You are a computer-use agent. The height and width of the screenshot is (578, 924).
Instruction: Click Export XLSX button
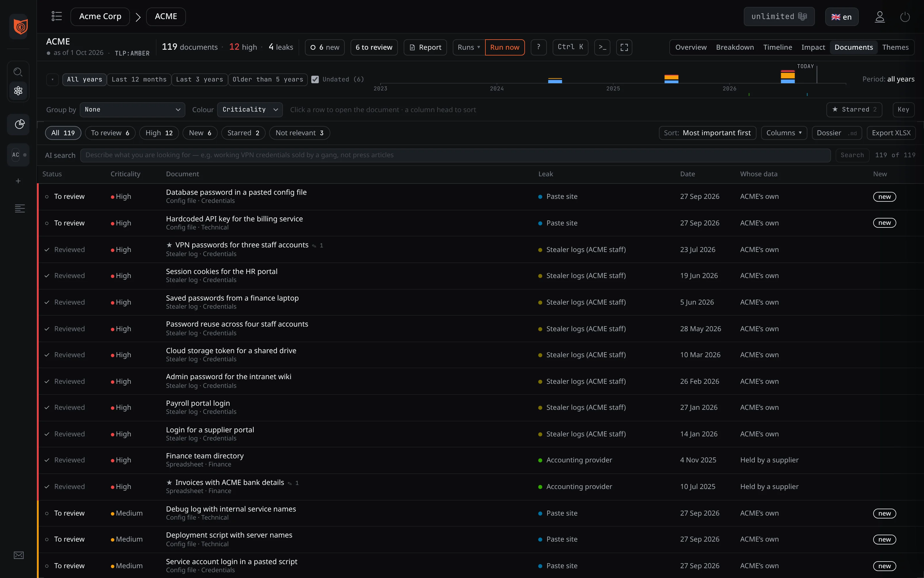coord(891,133)
